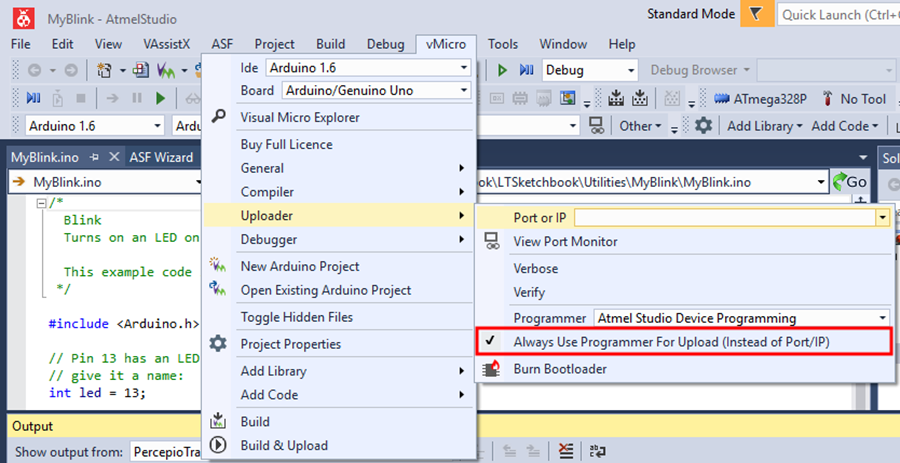
Task: Click the Quick Launch search field
Action: [838, 15]
